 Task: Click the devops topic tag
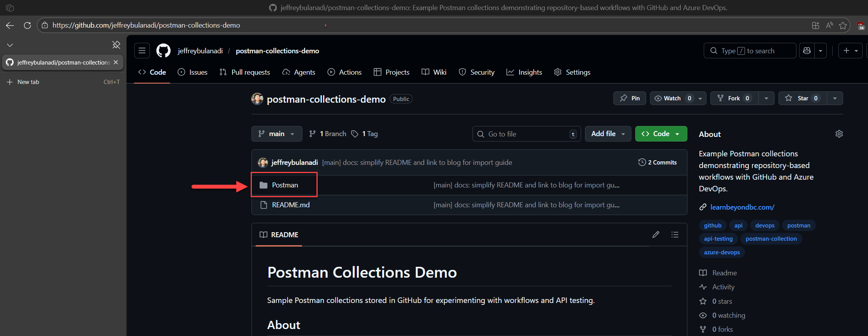click(765, 226)
